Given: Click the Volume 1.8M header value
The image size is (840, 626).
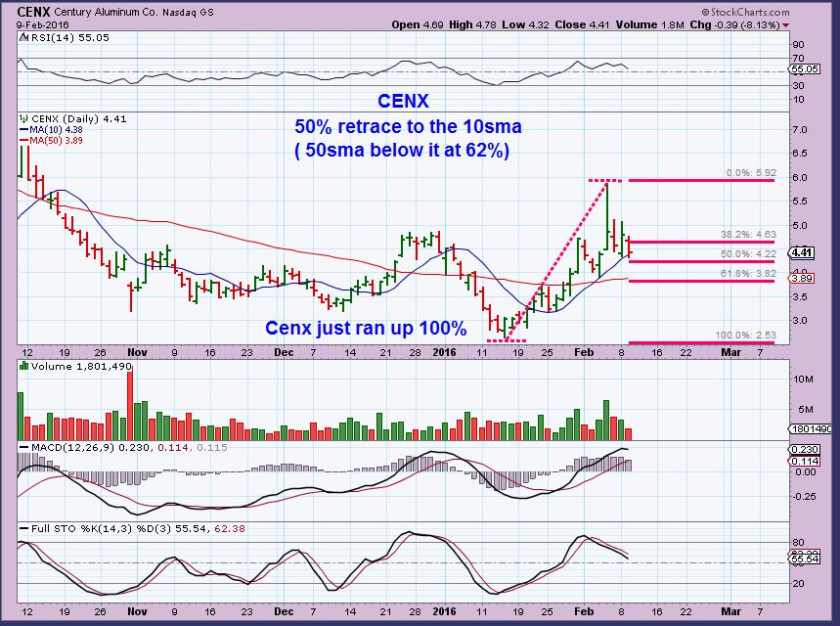Looking at the screenshot, I should click(x=650, y=24).
